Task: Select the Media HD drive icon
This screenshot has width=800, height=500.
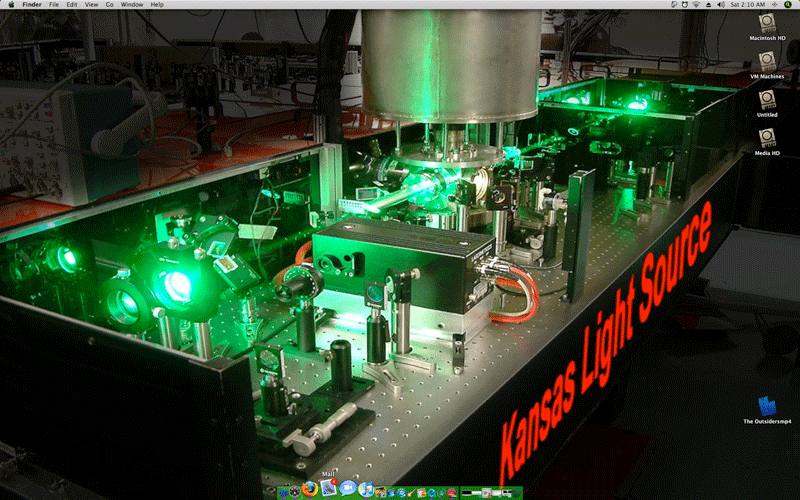Action: click(x=767, y=138)
